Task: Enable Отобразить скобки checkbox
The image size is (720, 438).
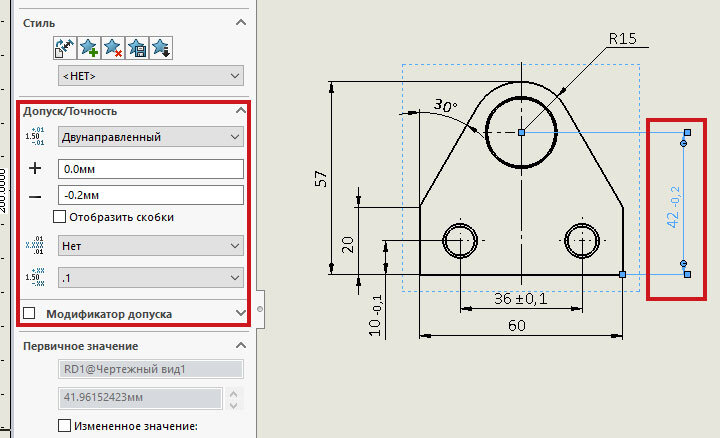Action: click(x=59, y=217)
